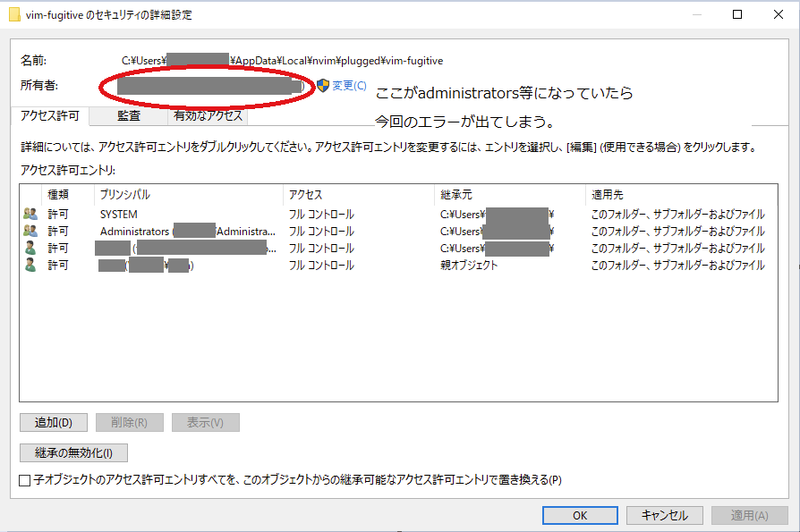
Task: Check the 子オブジェクトのアクセス許可エントリ replace checkbox
Action: pos(24,480)
